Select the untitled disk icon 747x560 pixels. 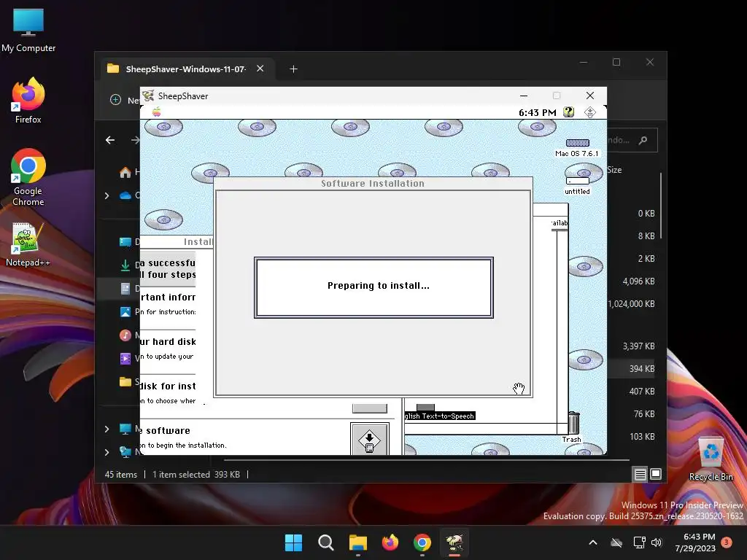[578, 185]
